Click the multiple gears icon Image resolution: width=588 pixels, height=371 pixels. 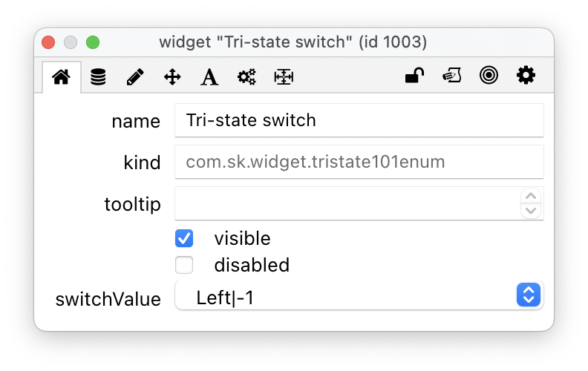(246, 76)
